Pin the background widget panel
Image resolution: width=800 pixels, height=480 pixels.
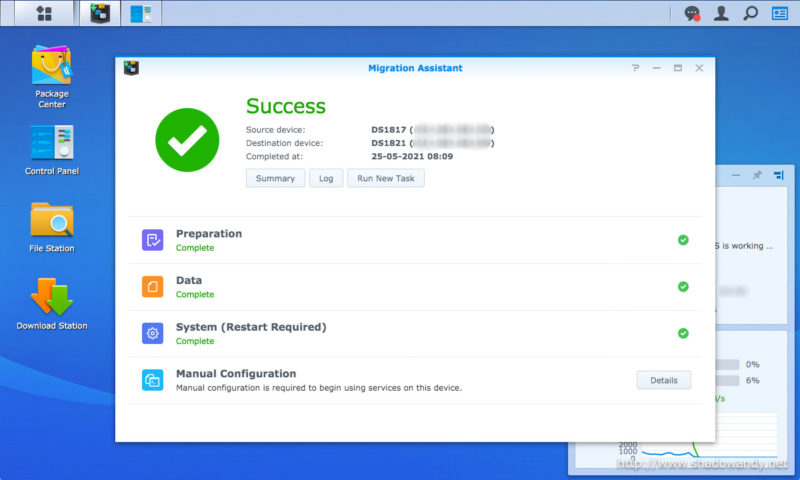[757, 175]
